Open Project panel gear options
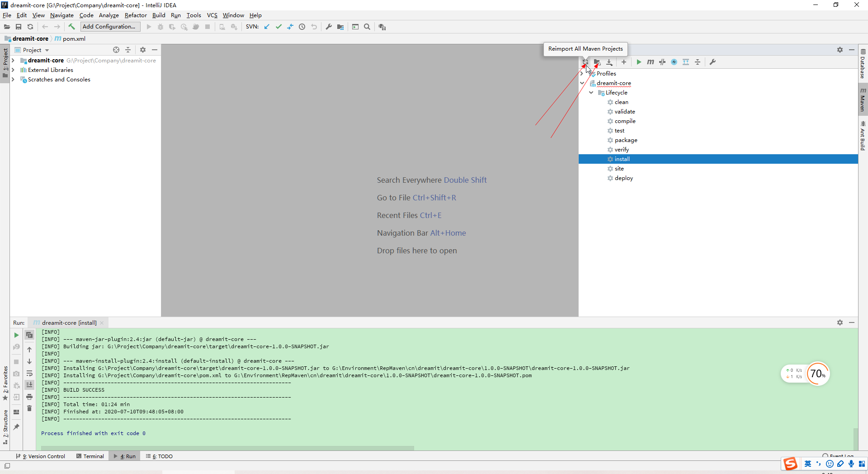This screenshot has height=474, width=868. coord(143,50)
